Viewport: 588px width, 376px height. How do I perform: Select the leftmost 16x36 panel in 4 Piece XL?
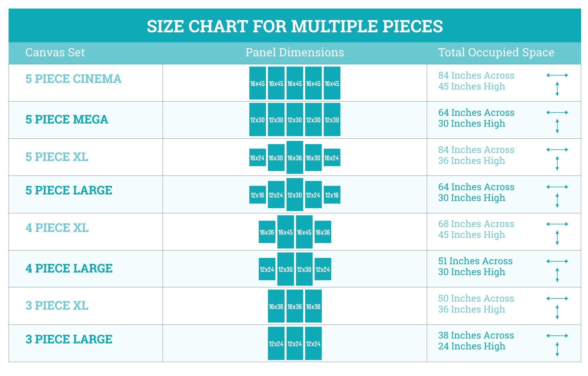click(x=267, y=232)
